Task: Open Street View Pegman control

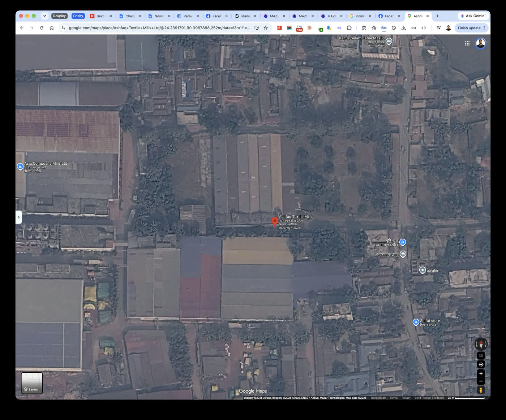Action: tap(481, 390)
